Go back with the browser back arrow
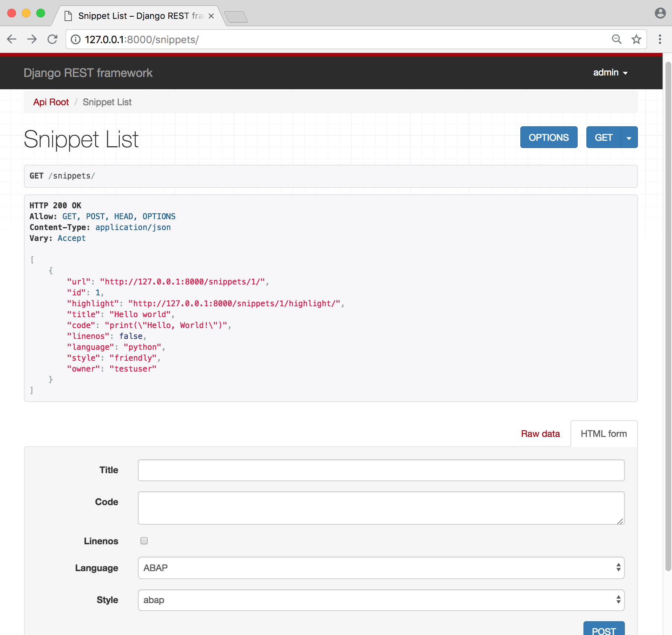The width and height of the screenshot is (672, 635). coord(12,39)
